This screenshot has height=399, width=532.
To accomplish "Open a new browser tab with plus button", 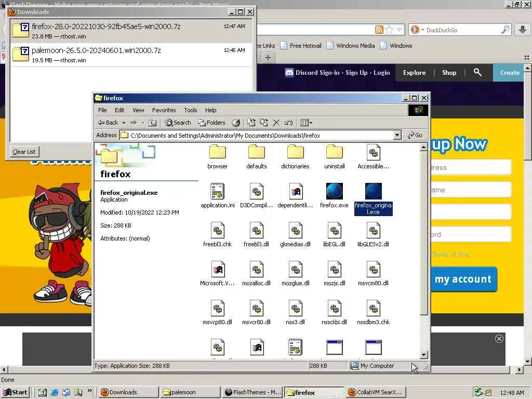I will pos(268,57).
